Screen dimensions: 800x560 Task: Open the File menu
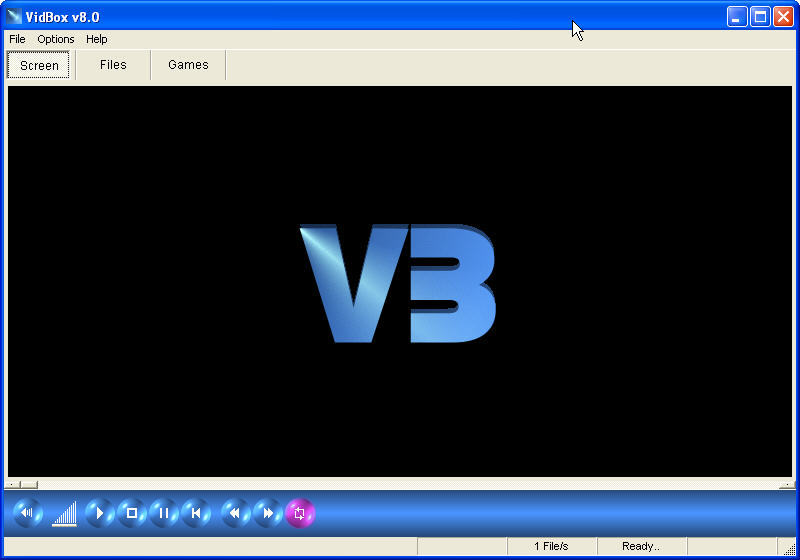tap(17, 39)
